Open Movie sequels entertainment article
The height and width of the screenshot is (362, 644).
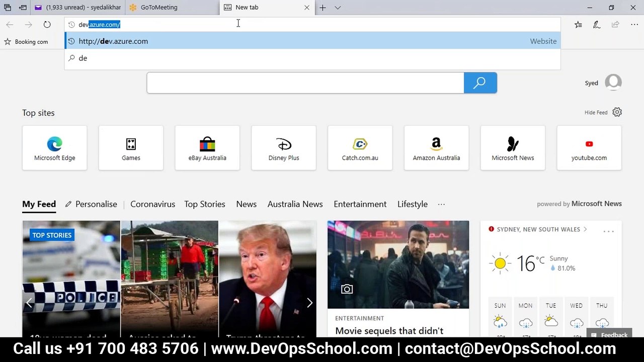tap(389, 331)
